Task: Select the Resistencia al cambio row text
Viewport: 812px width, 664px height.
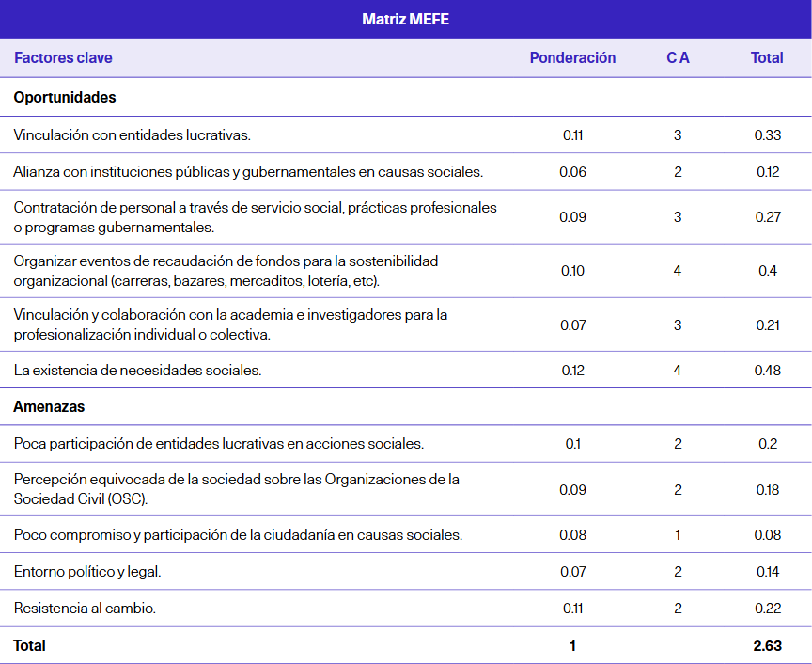Action: (x=85, y=609)
